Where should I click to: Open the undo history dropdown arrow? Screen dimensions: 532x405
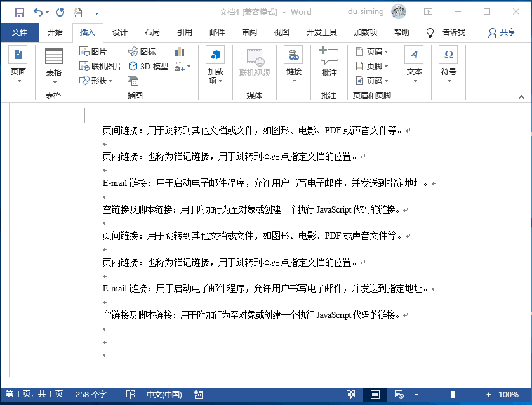point(47,13)
